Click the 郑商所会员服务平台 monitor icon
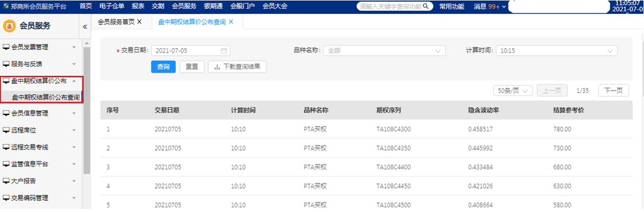This screenshot has width=644, height=212. 5,6
